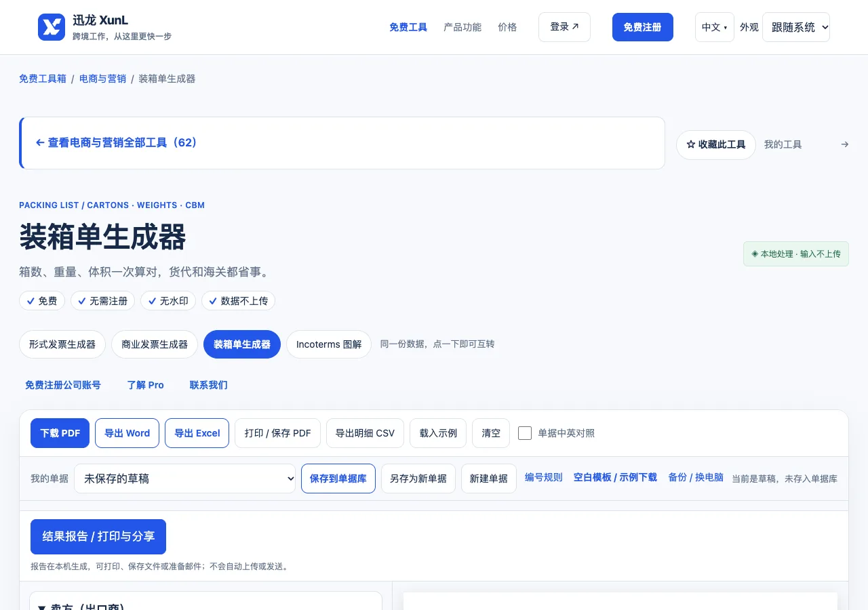Switch to Incoterms 图解 tab
Viewport: 868px width, 610px height.
point(329,344)
